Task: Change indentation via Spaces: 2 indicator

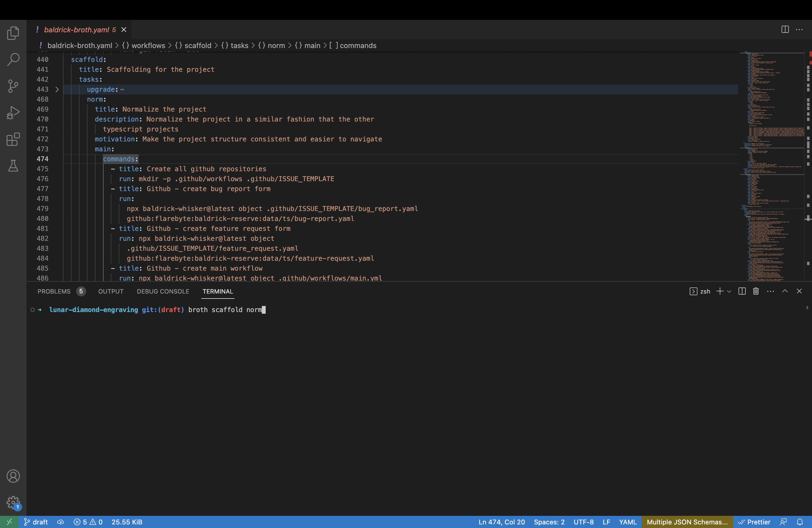Action: 549,522
